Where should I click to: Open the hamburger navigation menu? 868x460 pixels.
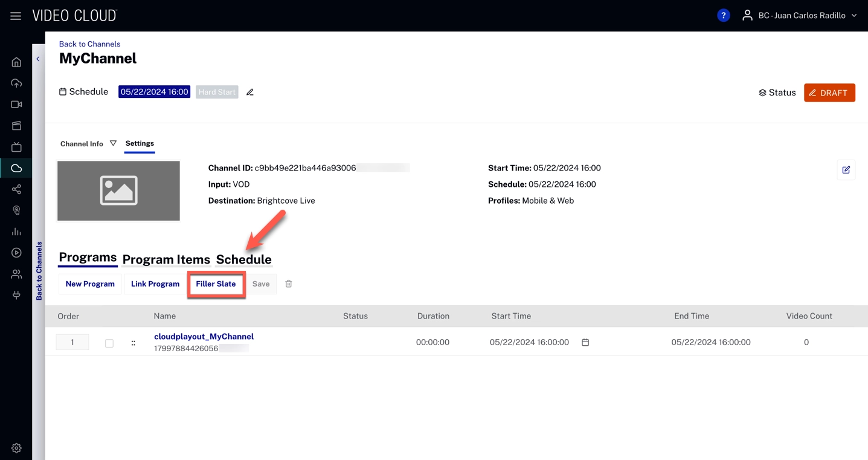(16, 16)
